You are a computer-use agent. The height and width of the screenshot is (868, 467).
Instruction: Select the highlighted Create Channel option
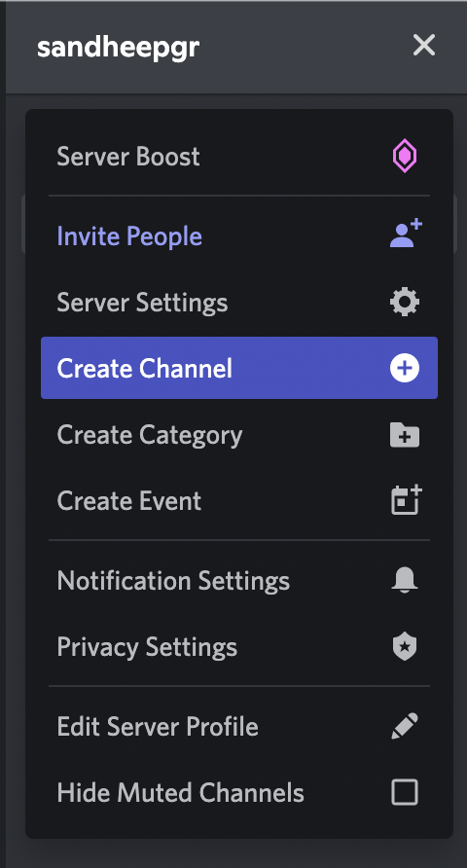click(x=239, y=368)
